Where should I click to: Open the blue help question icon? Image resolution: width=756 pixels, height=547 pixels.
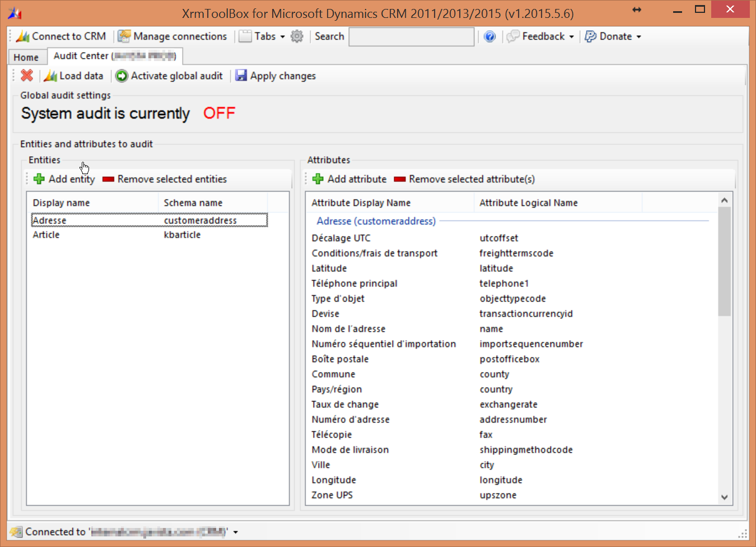coord(489,36)
